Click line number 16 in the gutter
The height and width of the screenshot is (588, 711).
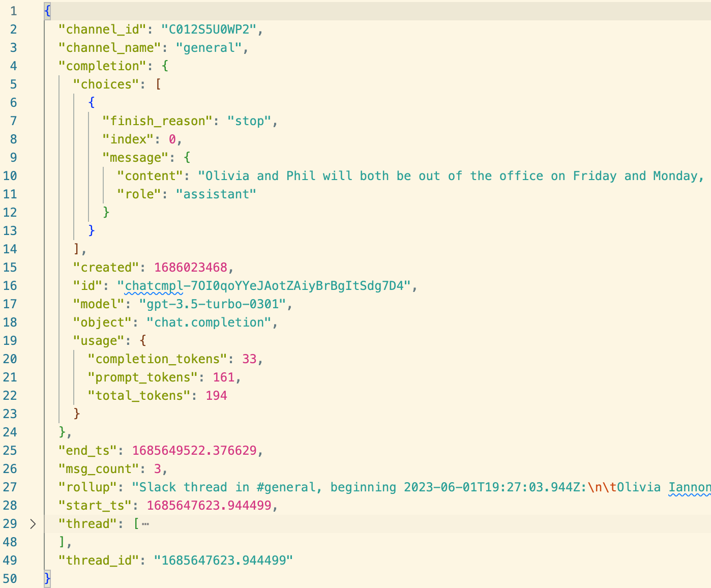point(10,286)
